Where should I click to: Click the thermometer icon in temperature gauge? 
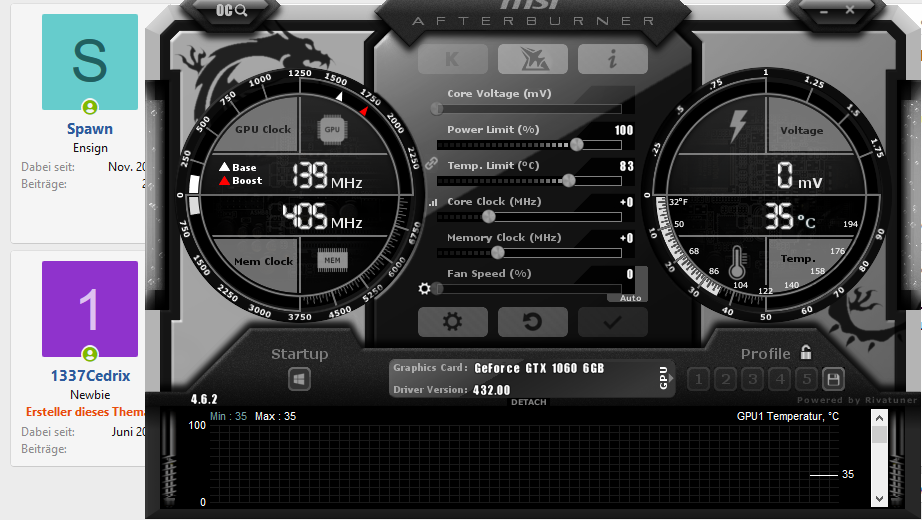click(736, 262)
